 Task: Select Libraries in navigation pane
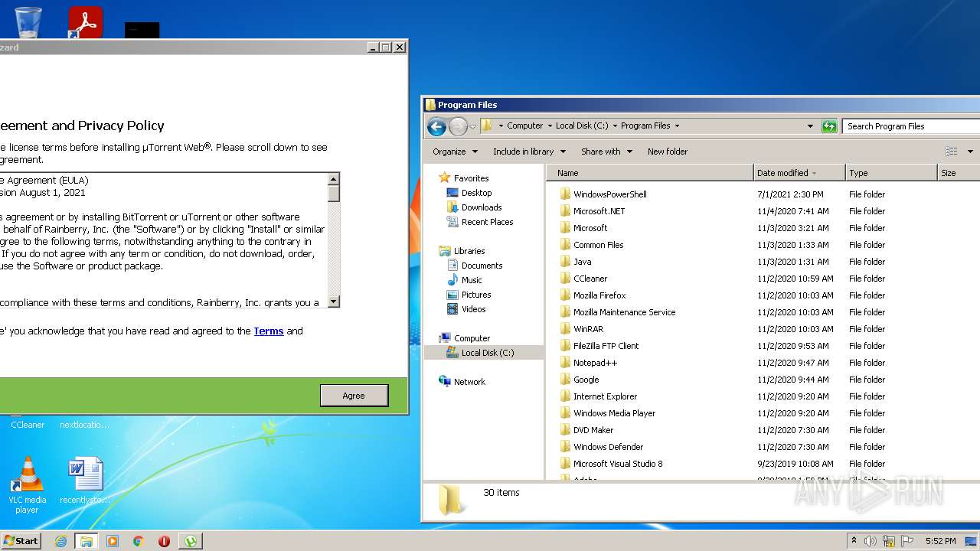point(469,251)
